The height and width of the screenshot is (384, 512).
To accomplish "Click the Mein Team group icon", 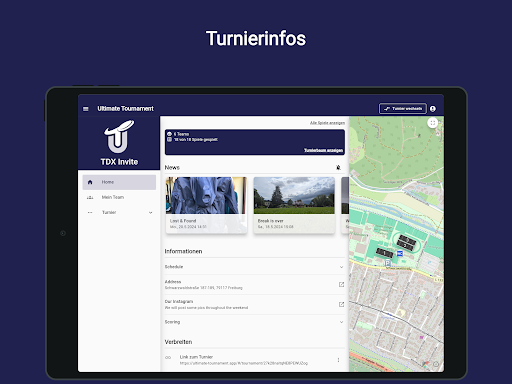I will pos(90,197).
